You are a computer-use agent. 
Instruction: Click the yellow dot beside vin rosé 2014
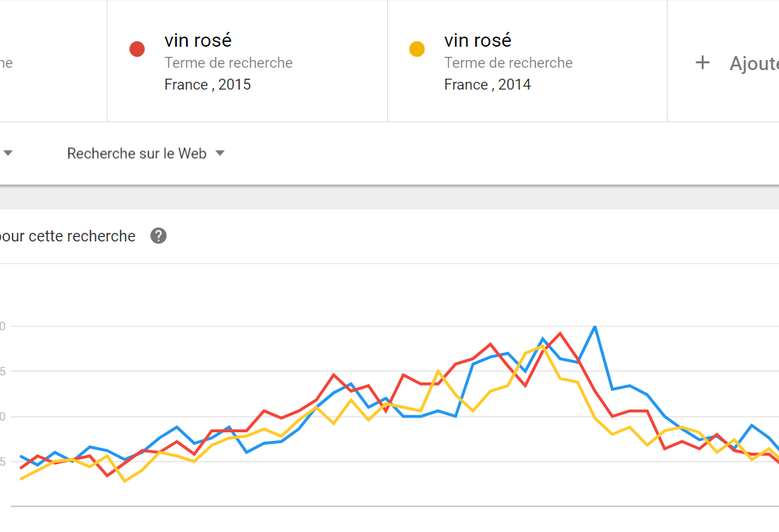coord(417,49)
